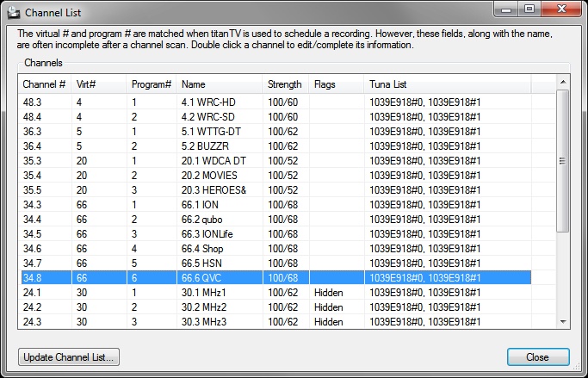Select the 4.1 WRC-HD channel name
The height and width of the screenshot is (378, 588).
(208, 102)
